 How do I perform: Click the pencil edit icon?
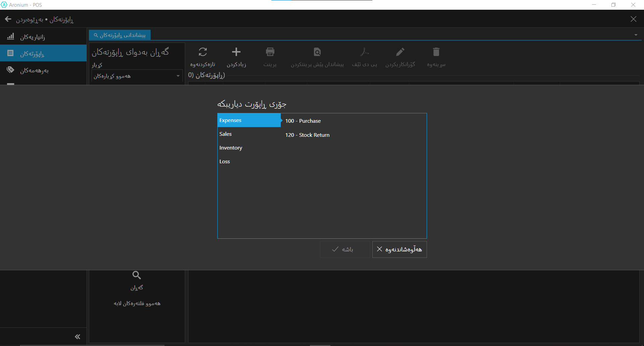(400, 52)
